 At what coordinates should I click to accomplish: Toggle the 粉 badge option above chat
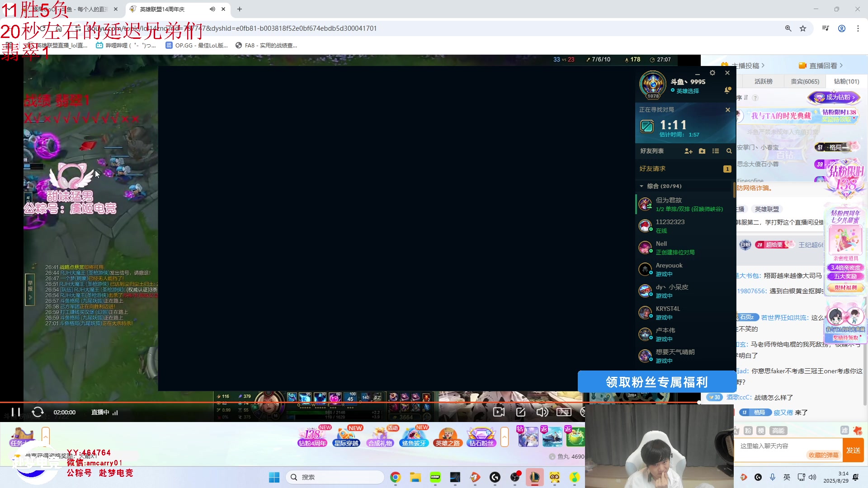click(x=748, y=431)
